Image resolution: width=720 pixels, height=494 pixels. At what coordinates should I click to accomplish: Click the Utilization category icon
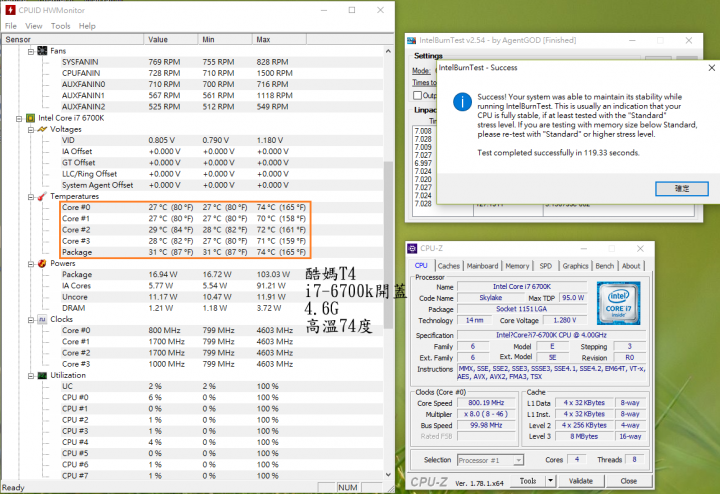tap(42, 376)
